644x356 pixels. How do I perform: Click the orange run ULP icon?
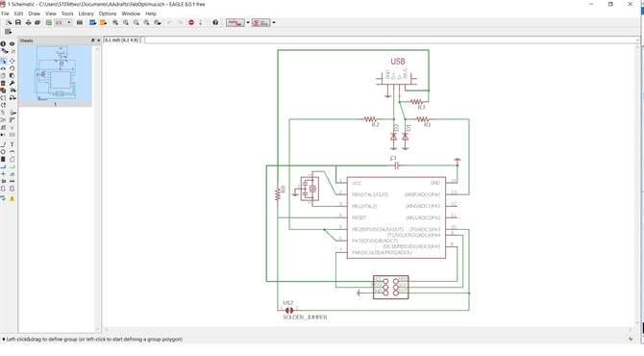(103, 22)
